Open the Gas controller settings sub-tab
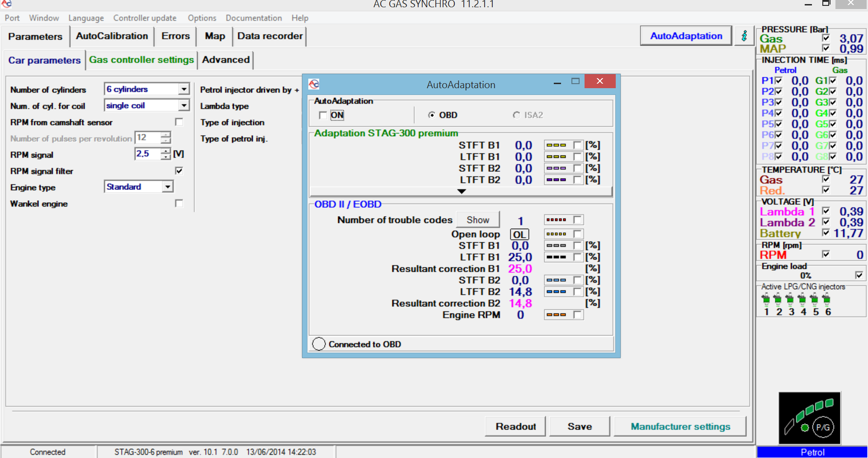This screenshot has width=868, height=458. pyautogui.click(x=142, y=60)
